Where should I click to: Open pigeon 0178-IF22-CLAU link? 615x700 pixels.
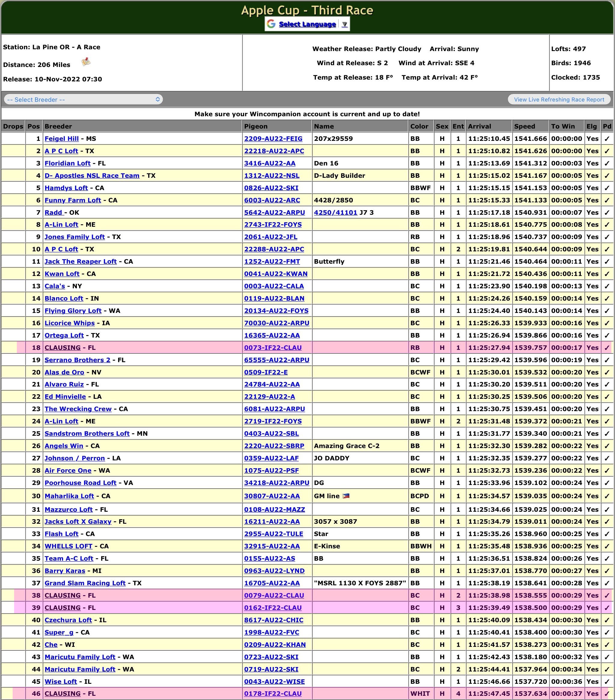coord(273,693)
